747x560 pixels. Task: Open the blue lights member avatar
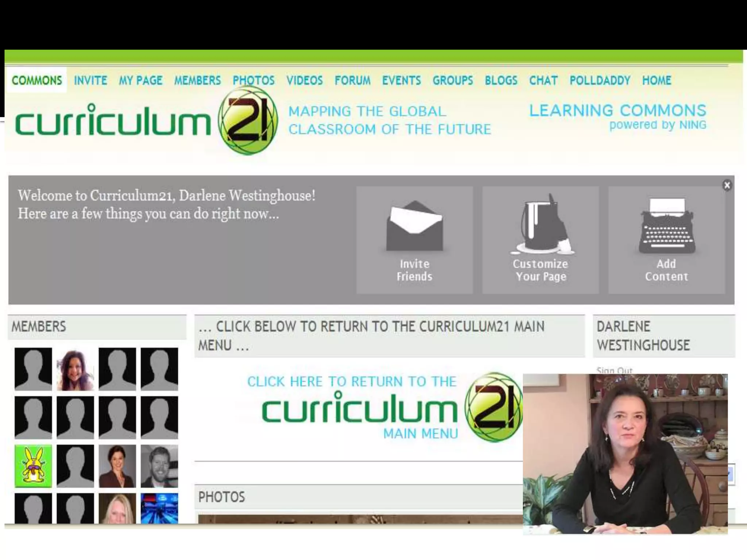pyautogui.click(x=159, y=508)
